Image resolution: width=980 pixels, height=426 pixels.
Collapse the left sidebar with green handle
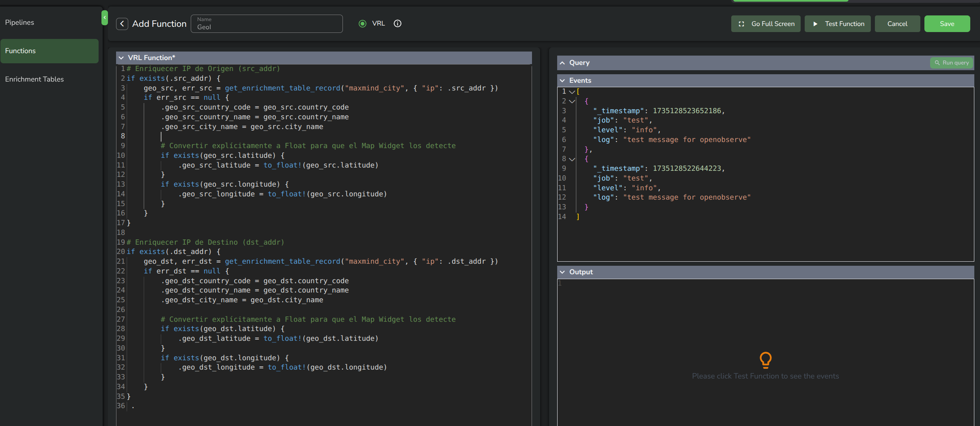coord(104,18)
